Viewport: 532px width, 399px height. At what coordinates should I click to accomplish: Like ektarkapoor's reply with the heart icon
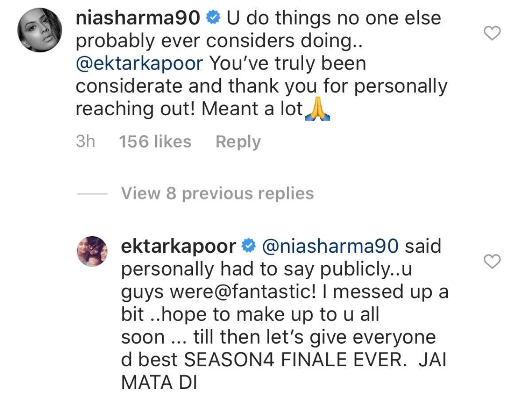click(x=491, y=262)
